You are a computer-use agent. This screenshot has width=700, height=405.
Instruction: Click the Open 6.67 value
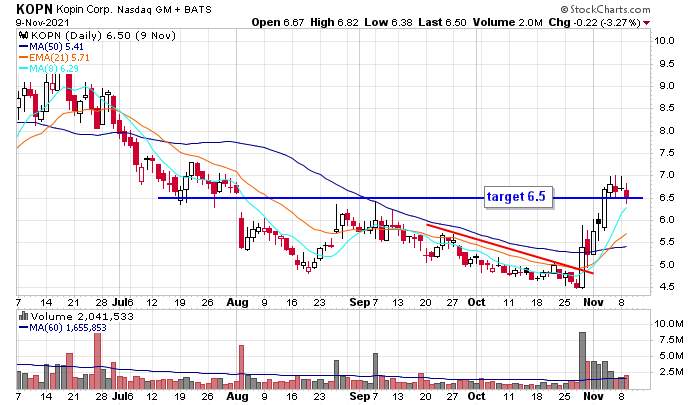click(x=278, y=22)
